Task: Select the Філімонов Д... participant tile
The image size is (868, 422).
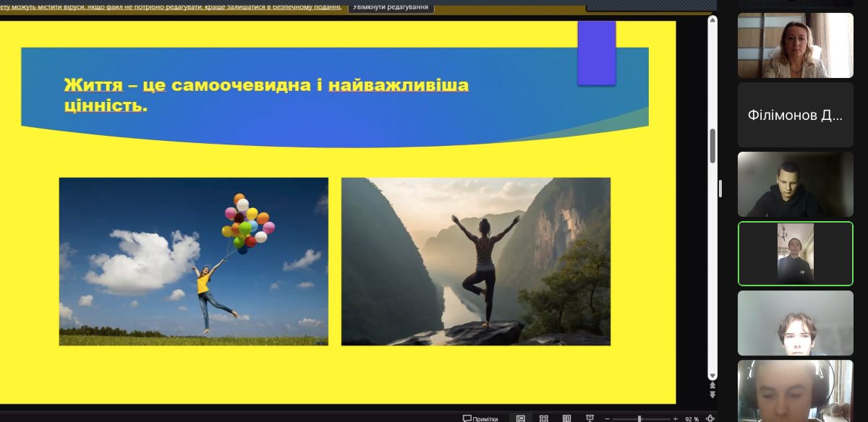Action: click(x=795, y=115)
